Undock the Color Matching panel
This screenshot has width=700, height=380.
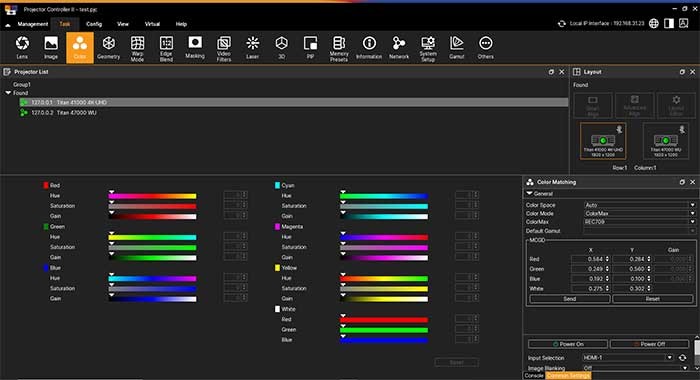click(x=682, y=182)
